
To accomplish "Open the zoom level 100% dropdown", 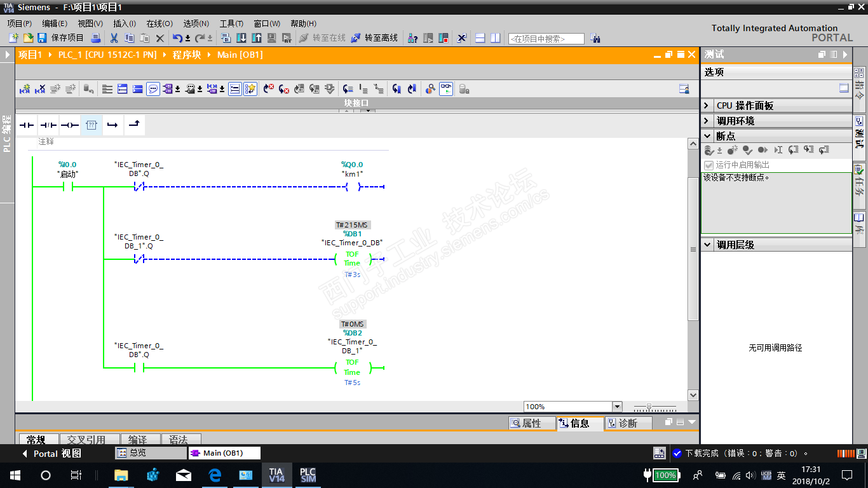I will 617,407.
